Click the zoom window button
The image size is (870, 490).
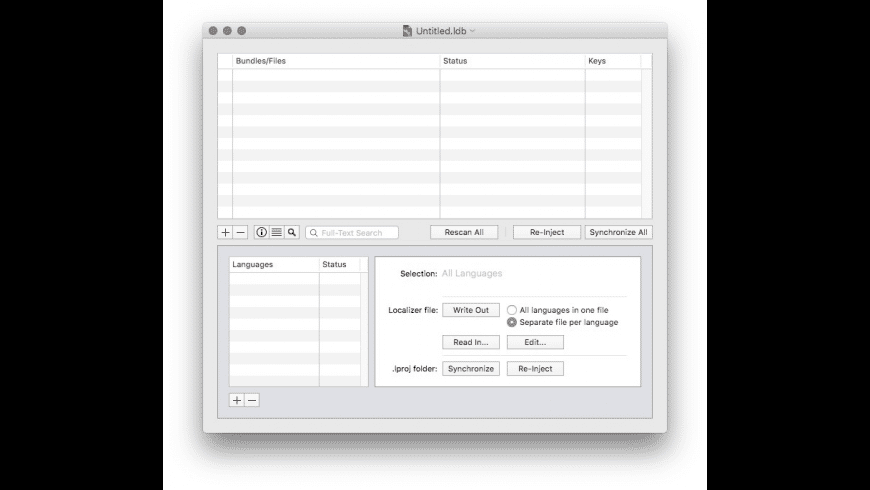click(x=241, y=31)
